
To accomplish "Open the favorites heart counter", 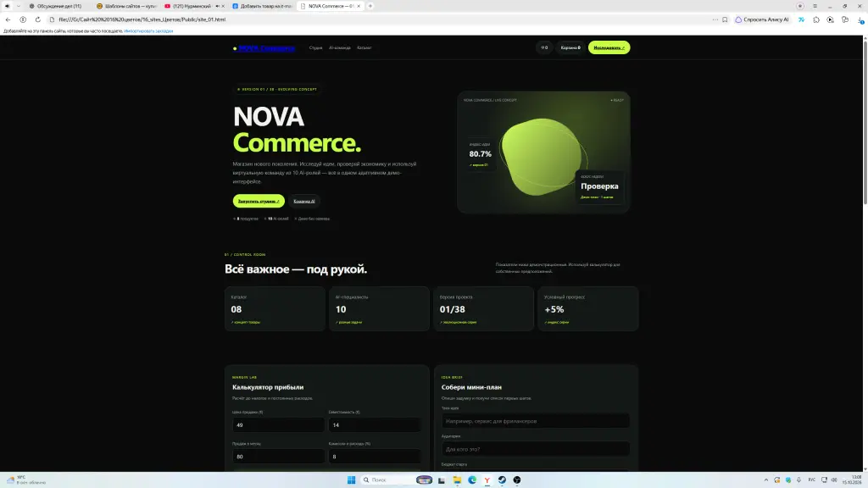I will [544, 47].
